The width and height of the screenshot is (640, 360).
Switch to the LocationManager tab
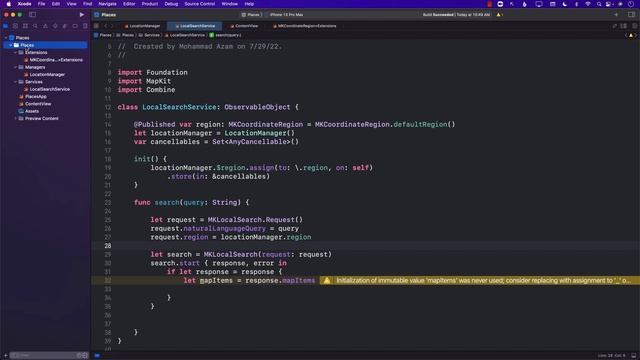click(142, 26)
